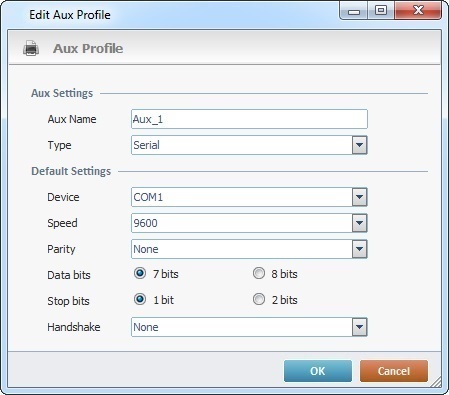This screenshot has height=395, width=449.
Task: Click the resize grip in the corner
Action: (435, 382)
